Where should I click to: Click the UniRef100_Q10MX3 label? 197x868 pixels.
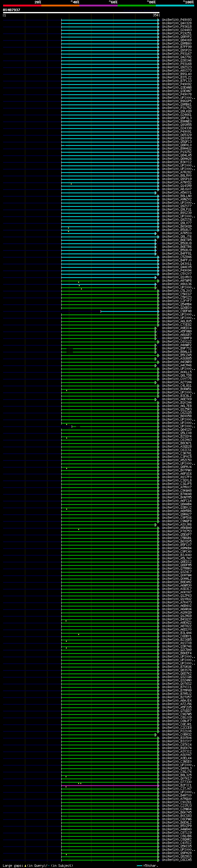click(x=177, y=277)
